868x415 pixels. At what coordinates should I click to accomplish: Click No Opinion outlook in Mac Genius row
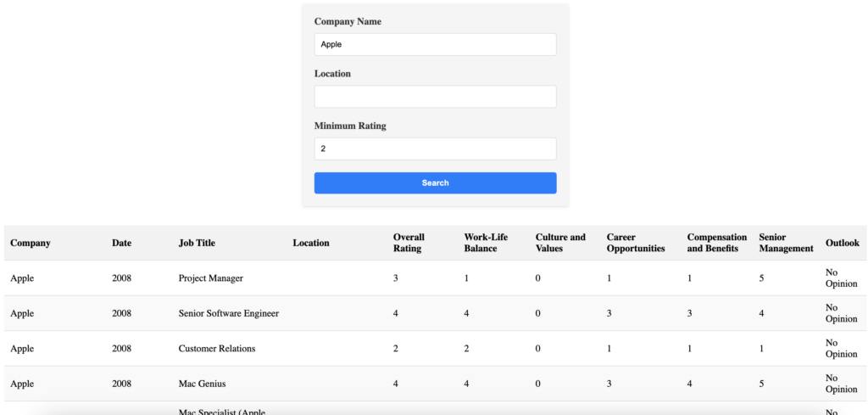click(842, 384)
